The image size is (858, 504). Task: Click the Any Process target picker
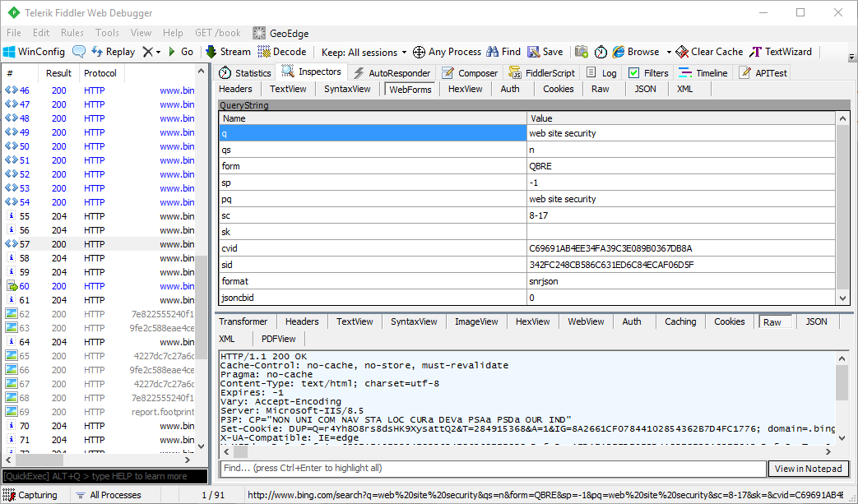pos(447,52)
